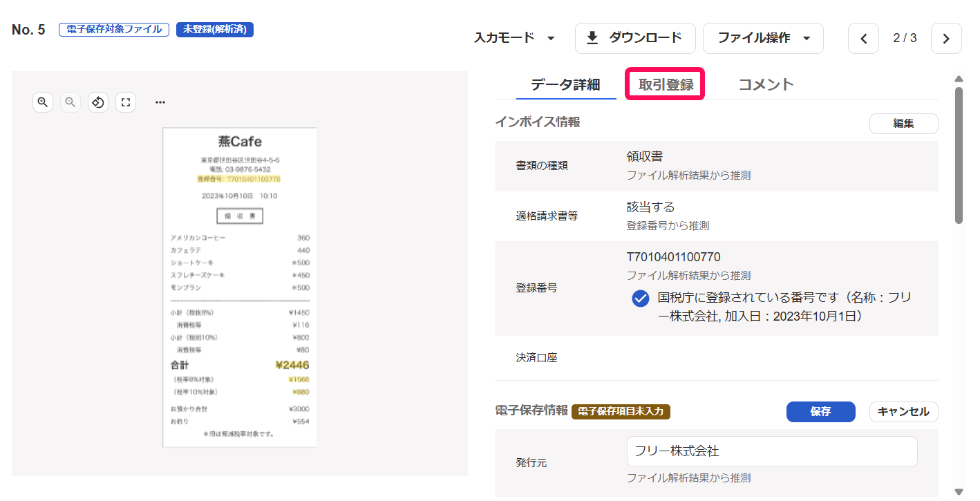
Task: Click the registration number T7010401100770
Action: click(x=673, y=257)
